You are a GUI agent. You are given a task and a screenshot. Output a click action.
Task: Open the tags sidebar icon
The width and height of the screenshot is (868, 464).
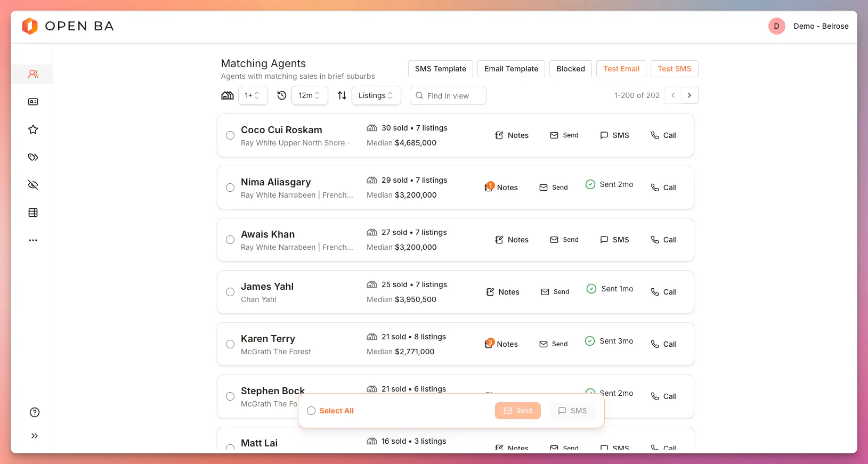point(33,157)
